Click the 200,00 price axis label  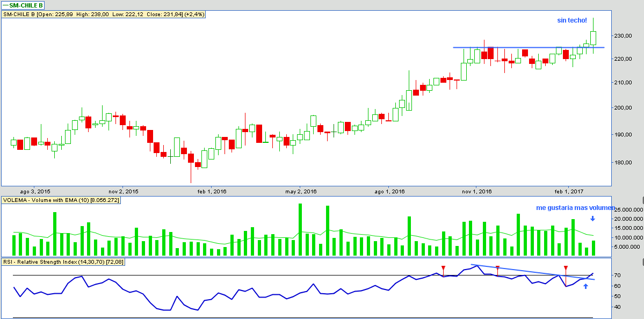tap(624, 107)
